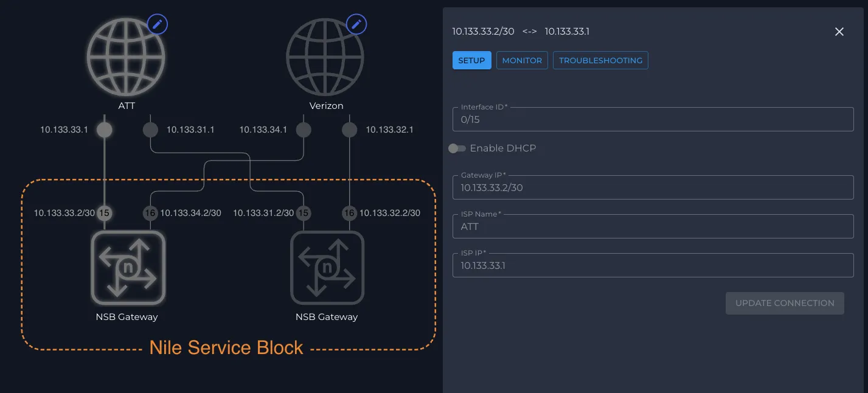
Task: Click the Enable DHCP label text
Action: click(x=503, y=148)
